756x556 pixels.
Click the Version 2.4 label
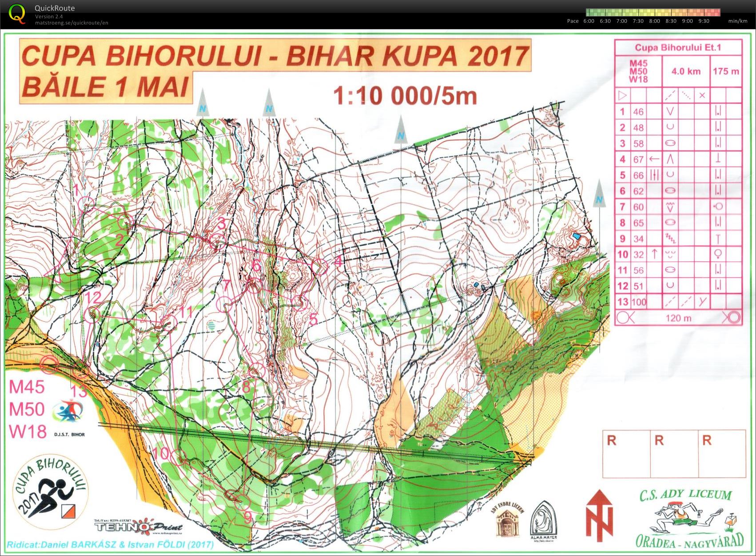[x=48, y=17]
